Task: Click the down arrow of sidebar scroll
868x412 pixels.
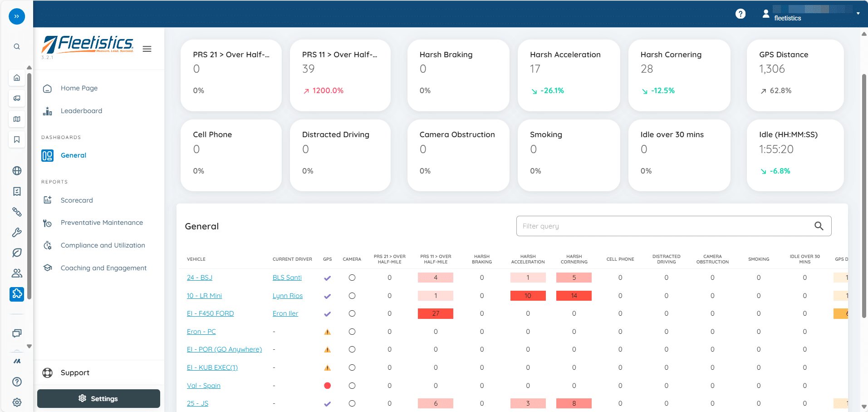Action: (29, 346)
